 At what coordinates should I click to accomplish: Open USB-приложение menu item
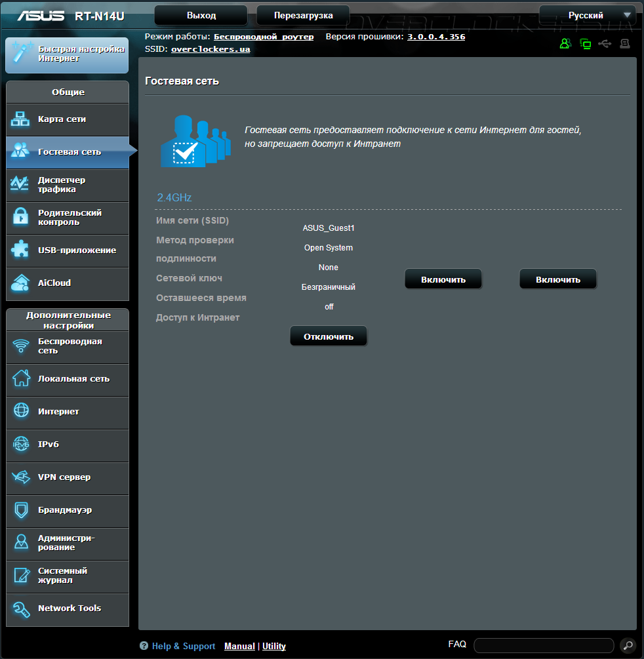(x=68, y=250)
